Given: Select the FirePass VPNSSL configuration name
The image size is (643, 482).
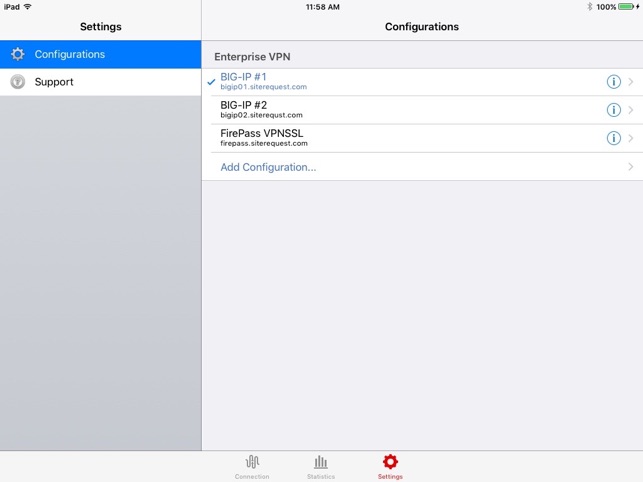Looking at the screenshot, I should [262, 133].
